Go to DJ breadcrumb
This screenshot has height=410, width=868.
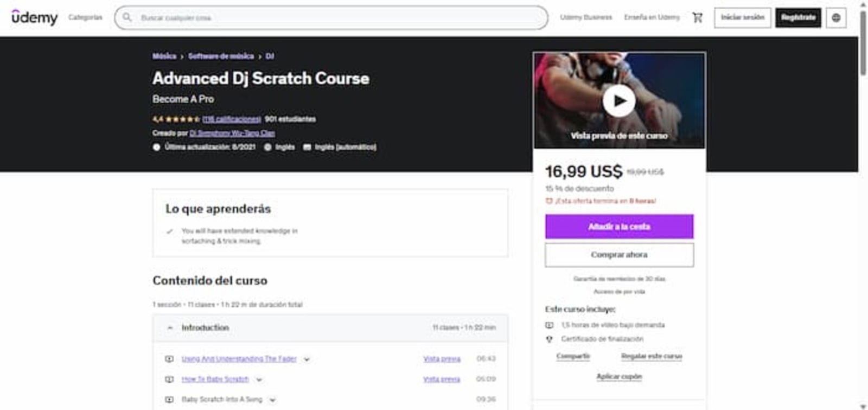point(270,56)
